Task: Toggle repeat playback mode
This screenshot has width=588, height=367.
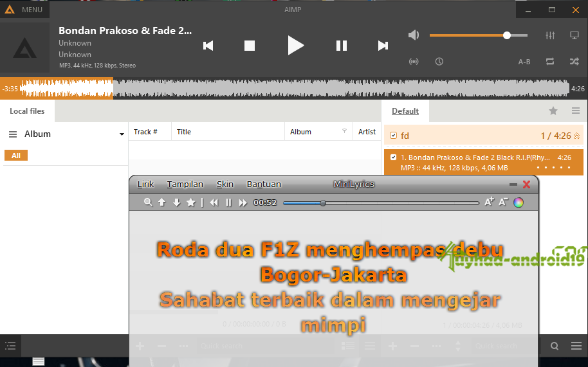Action: [x=550, y=62]
